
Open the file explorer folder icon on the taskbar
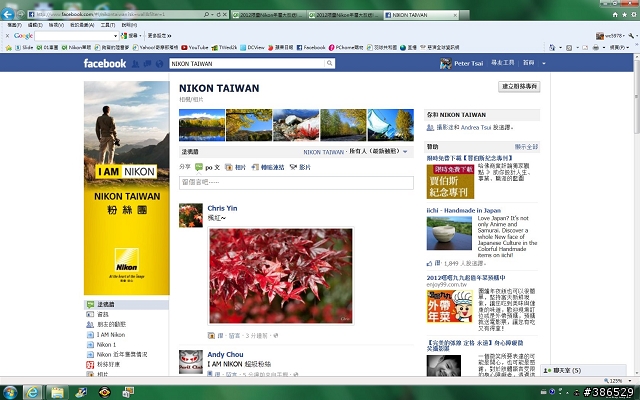tap(57, 392)
